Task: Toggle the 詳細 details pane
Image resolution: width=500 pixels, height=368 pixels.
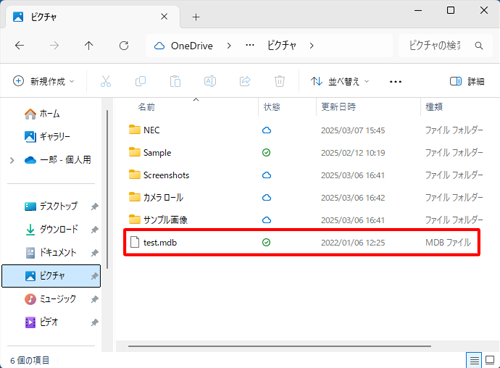Action: 467,81
